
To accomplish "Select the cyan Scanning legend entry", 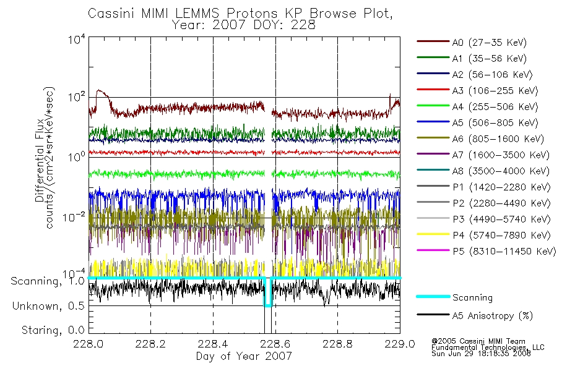I will pos(454,297).
